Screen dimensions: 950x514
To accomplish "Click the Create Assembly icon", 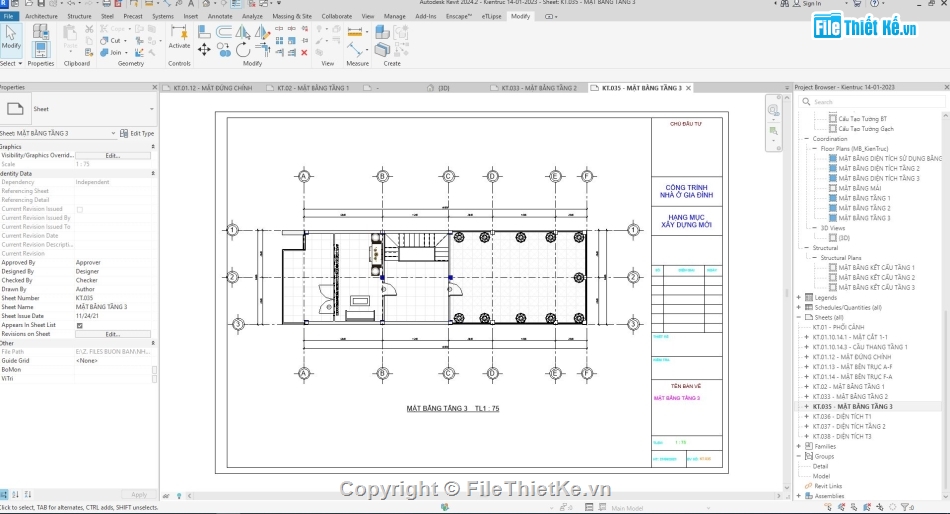I will (382, 32).
